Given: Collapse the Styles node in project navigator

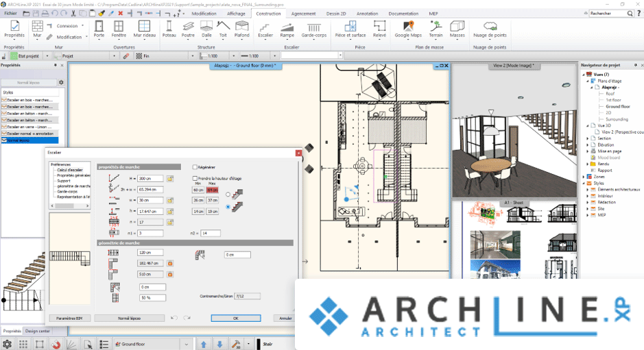Looking at the screenshot, I should (x=584, y=183).
